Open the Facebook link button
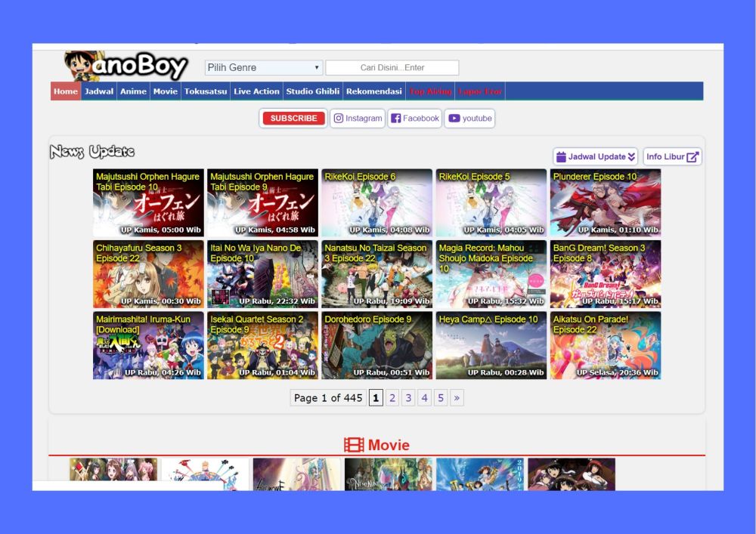 (414, 119)
